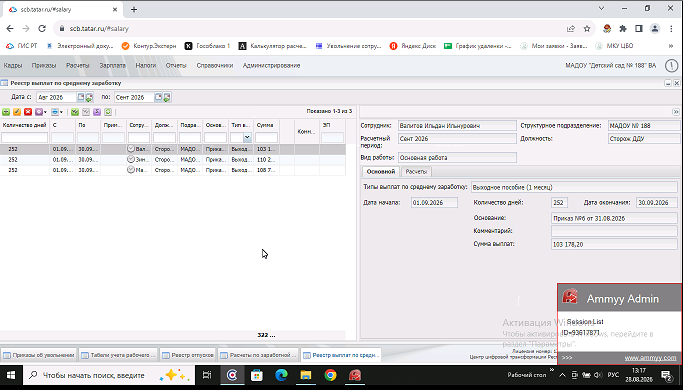This screenshot has width=683, height=390.
Task: Open Microsoft Store from the taskbar
Action: click(x=257, y=375)
